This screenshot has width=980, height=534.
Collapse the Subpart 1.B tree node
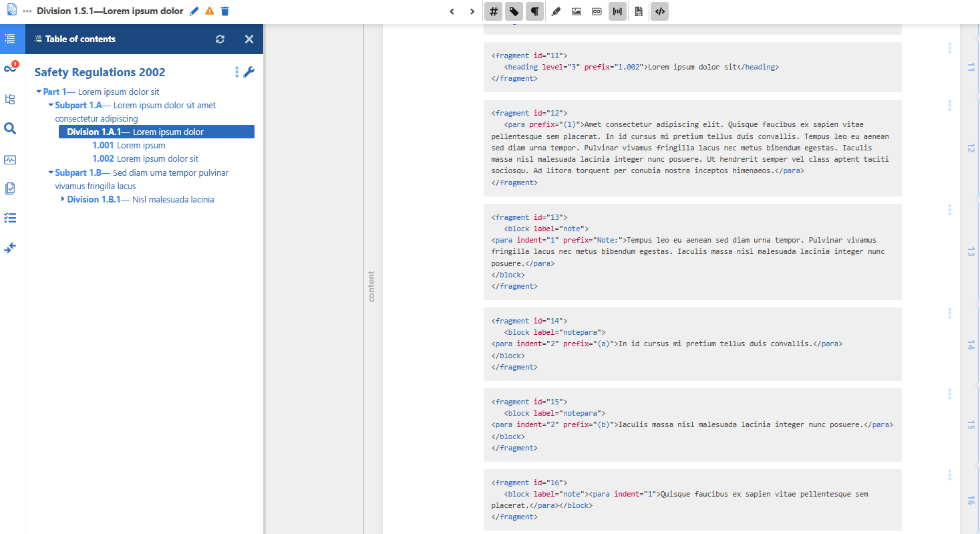pos(51,172)
